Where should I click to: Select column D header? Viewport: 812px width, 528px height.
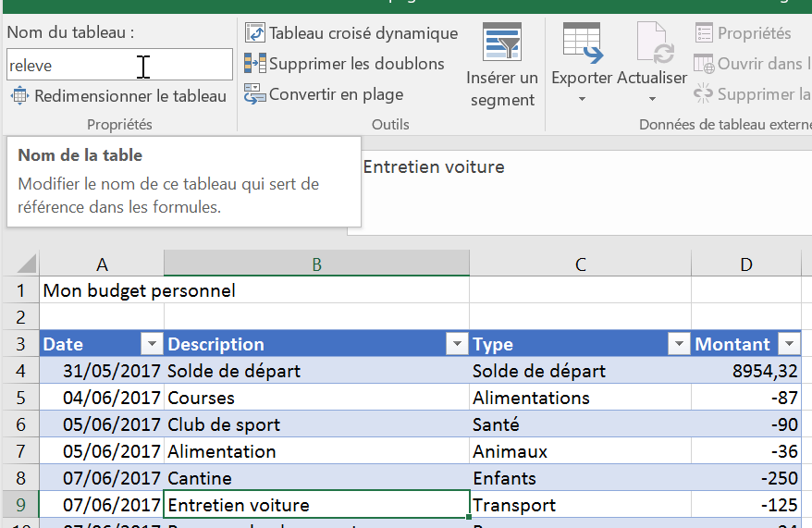[x=745, y=264]
